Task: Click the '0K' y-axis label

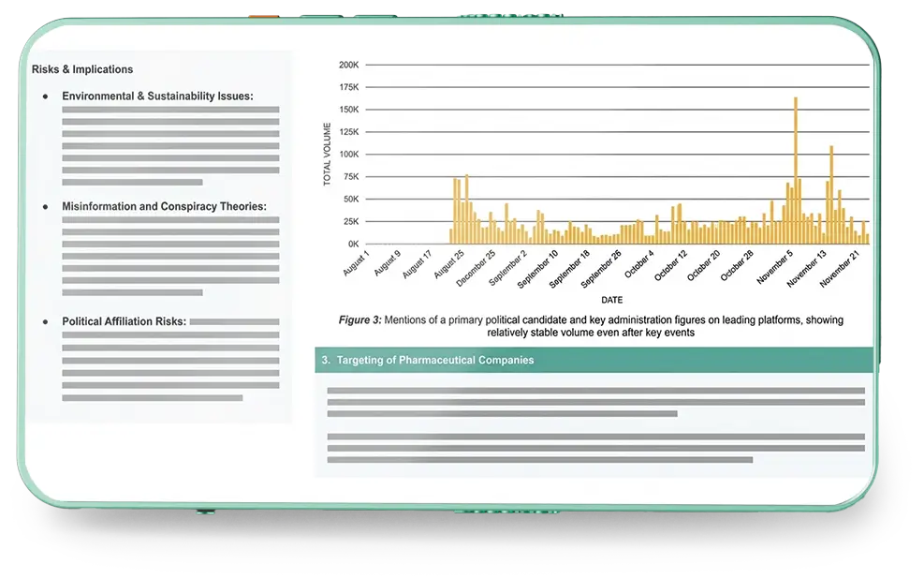Action: [353, 244]
